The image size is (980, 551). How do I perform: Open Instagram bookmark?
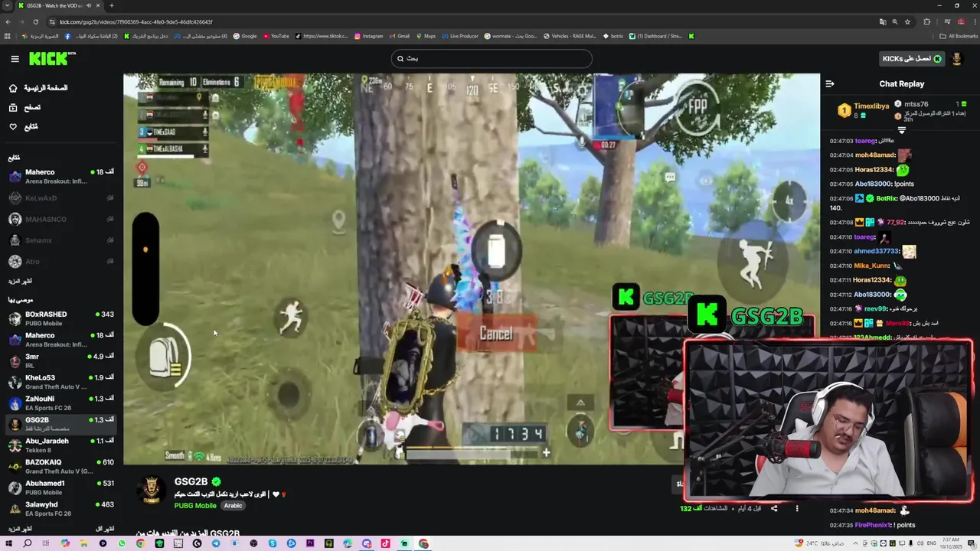tap(368, 36)
